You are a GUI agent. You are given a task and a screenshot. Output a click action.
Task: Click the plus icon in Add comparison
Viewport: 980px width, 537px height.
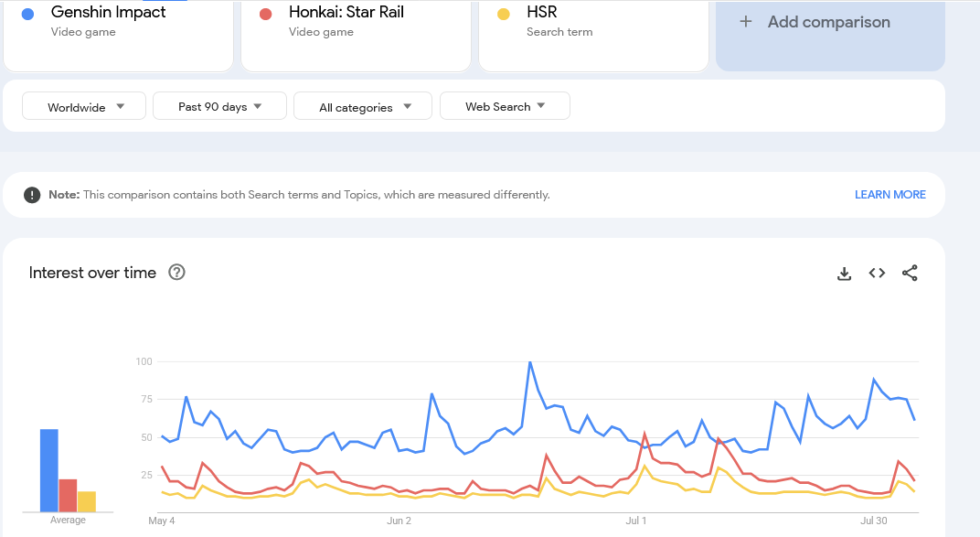coord(746,22)
